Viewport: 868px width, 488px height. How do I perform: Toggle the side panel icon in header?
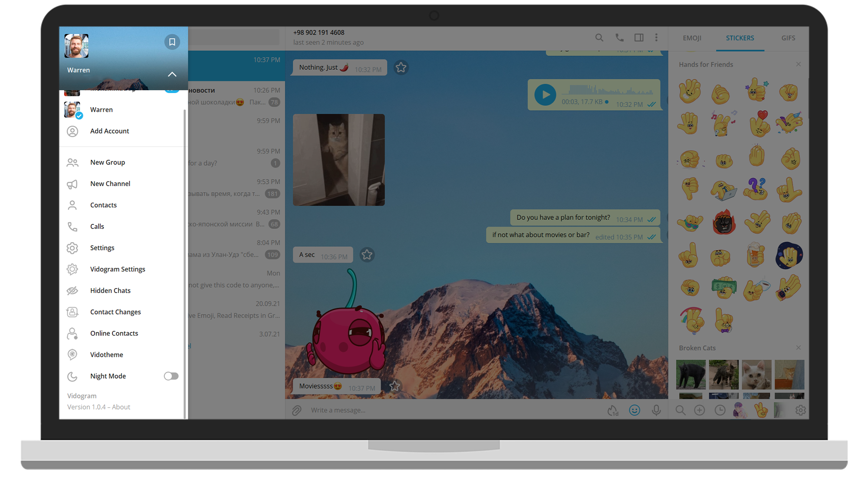[639, 38]
